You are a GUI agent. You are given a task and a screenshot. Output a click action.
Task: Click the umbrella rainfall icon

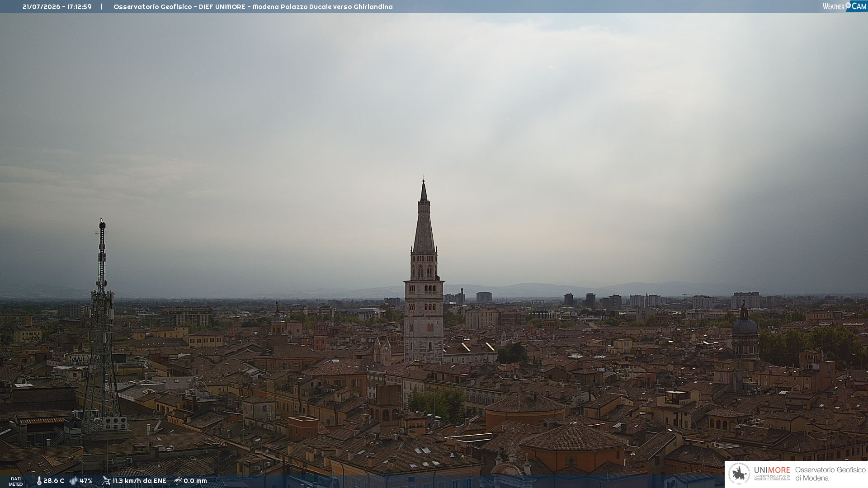(178, 481)
